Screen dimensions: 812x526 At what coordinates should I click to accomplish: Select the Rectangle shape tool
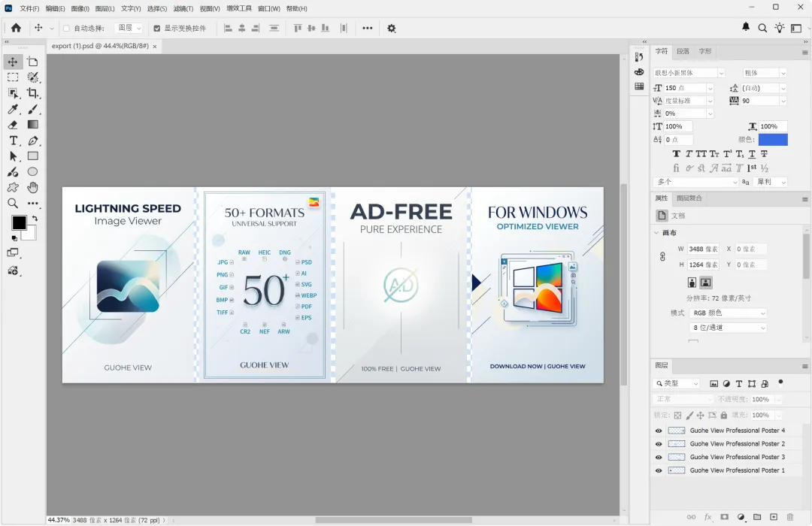(32, 156)
